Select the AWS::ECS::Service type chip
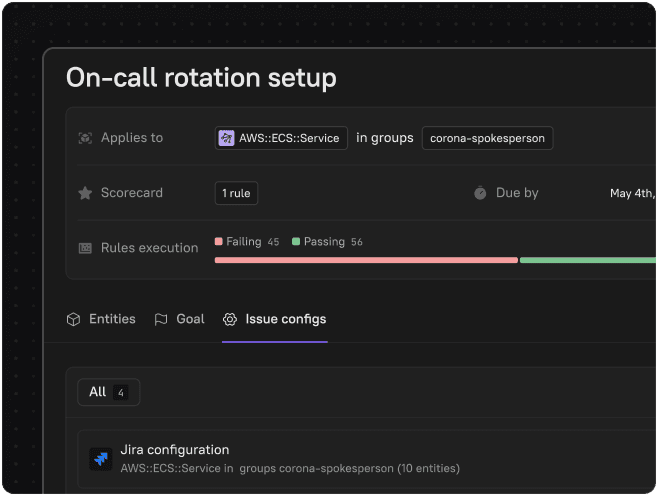 coord(282,138)
